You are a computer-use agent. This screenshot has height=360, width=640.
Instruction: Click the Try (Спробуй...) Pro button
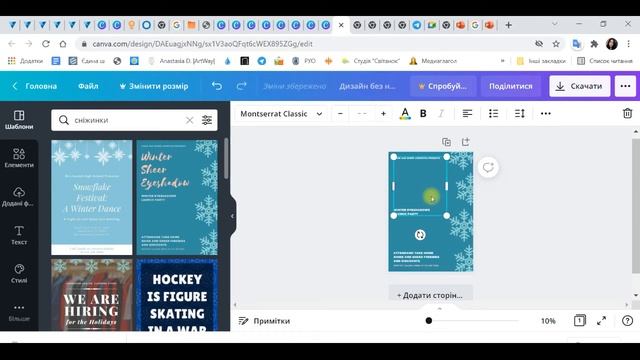(x=442, y=86)
